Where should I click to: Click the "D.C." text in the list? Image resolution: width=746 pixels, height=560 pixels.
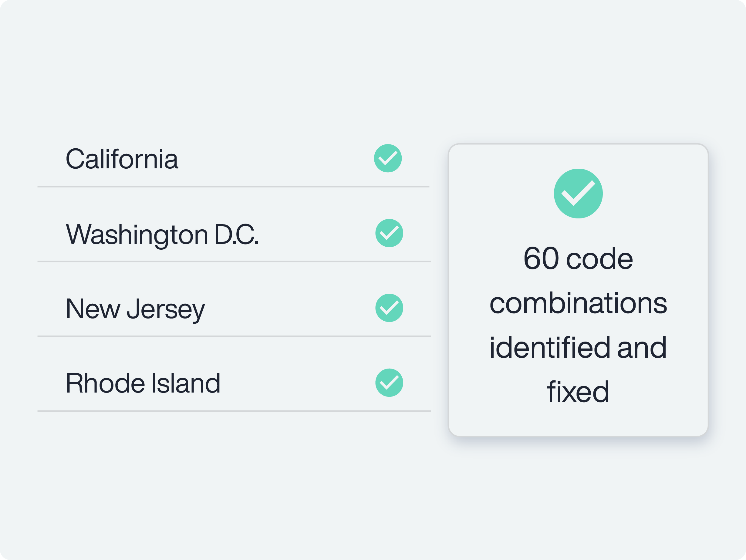(236, 234)
